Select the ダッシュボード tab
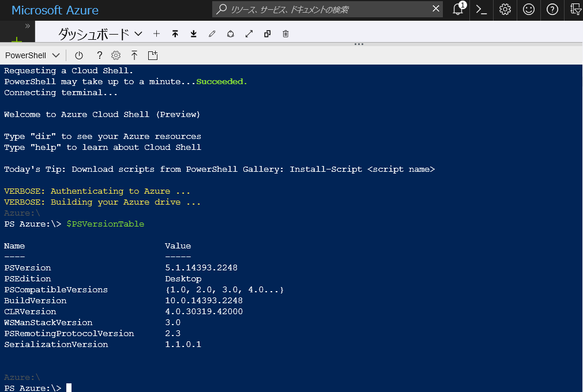The width and height of the screenshot is (583, 392). point(92,33)
